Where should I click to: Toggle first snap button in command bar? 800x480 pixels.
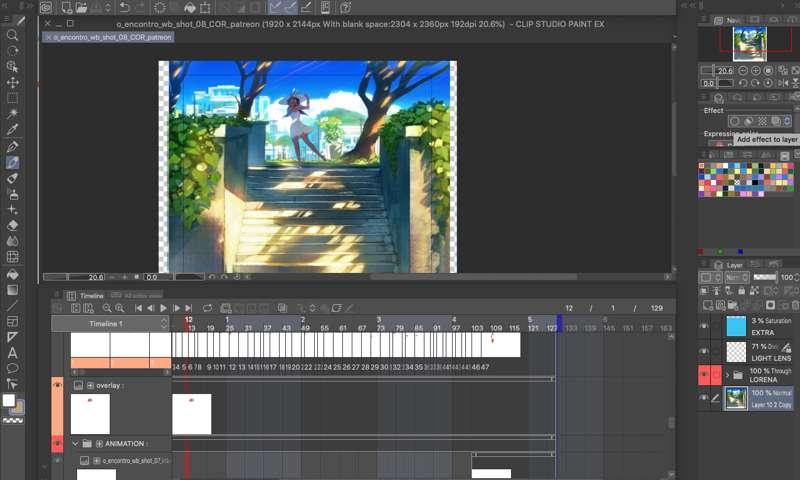276,7
